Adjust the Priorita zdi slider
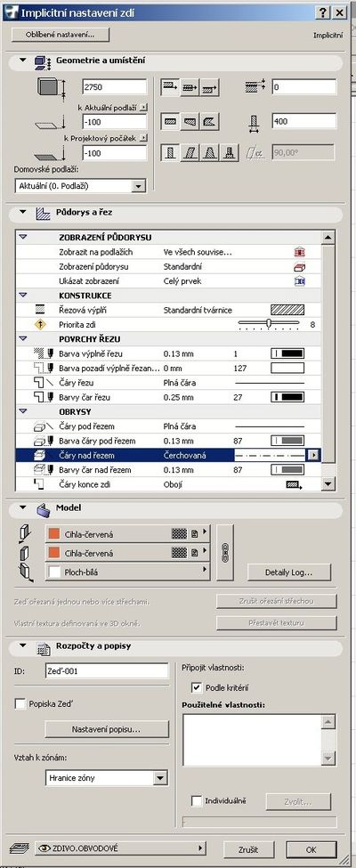This screenshot has width=356, height=868. click(x=269, y=323)
